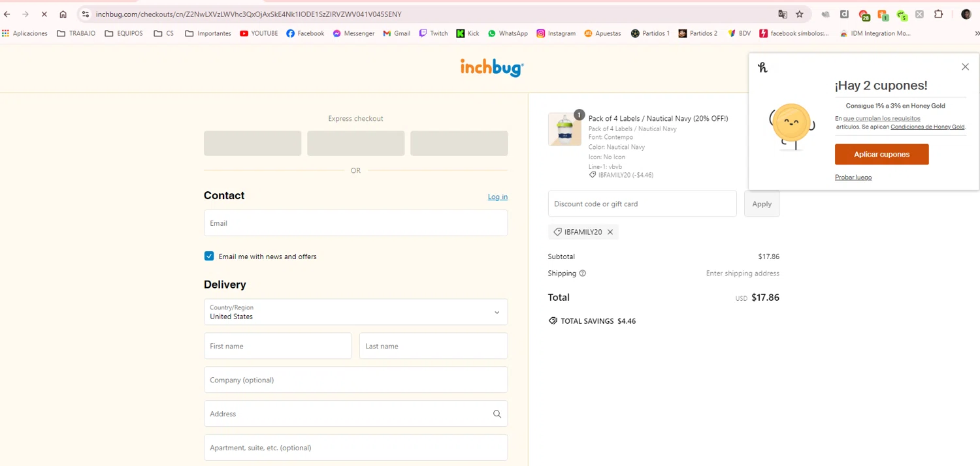Image resolution: width=980 pixels, height=466 pixels.
Task: Open the EQUIPOS bookmarks folder
Action: [124, 33]
